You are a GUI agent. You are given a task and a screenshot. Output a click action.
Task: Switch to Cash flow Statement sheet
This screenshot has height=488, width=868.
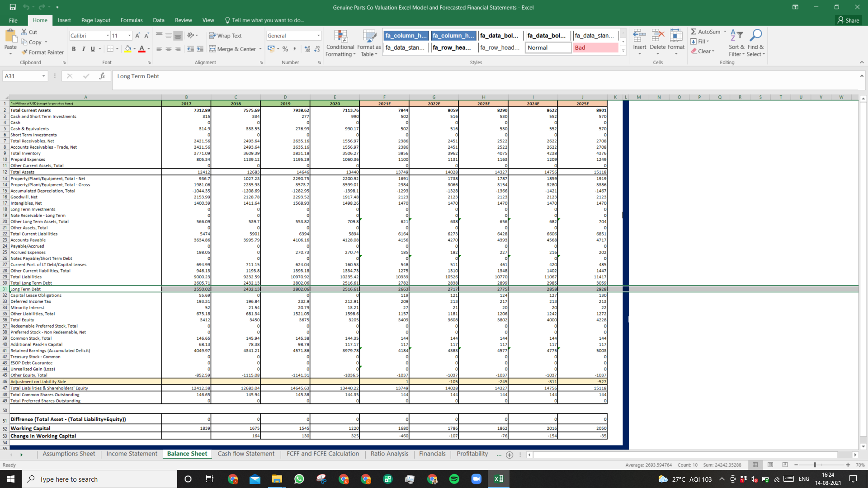click(x=246, y=454)
